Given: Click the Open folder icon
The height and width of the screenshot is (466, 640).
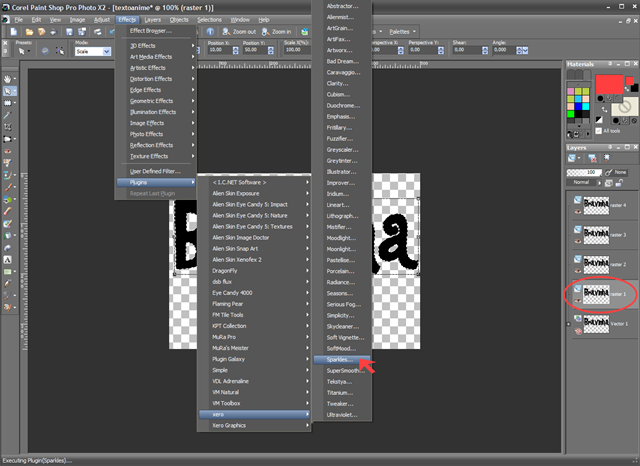Looking at the screenshot, I should (29, 31).
